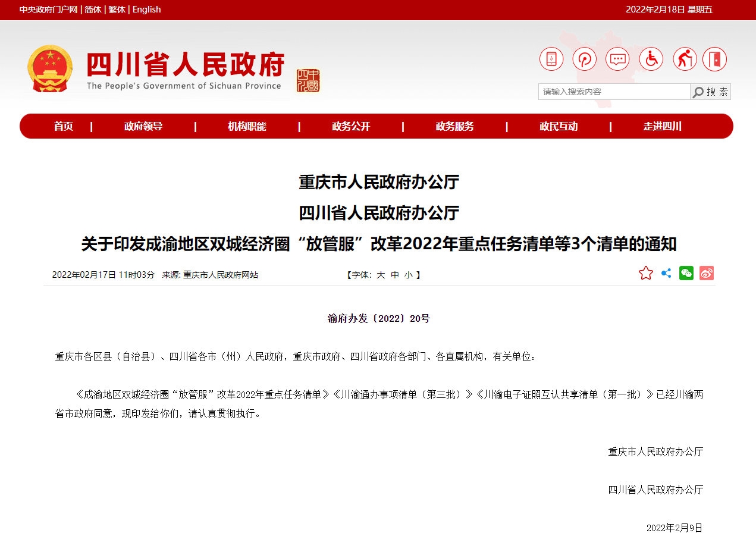Click document number 渝府办发〔2022〕20号
Viewport: 756px width, 555px height.
[x=378, y=319]
